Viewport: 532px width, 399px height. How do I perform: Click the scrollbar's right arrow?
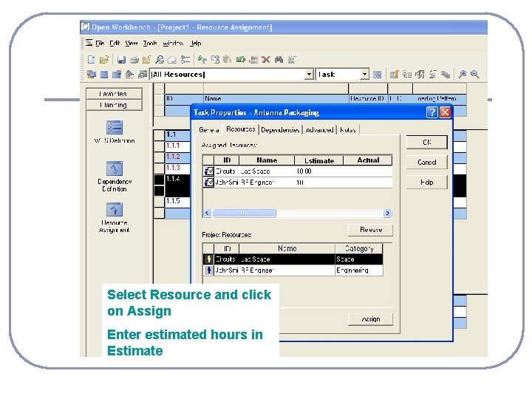(387, 213)
